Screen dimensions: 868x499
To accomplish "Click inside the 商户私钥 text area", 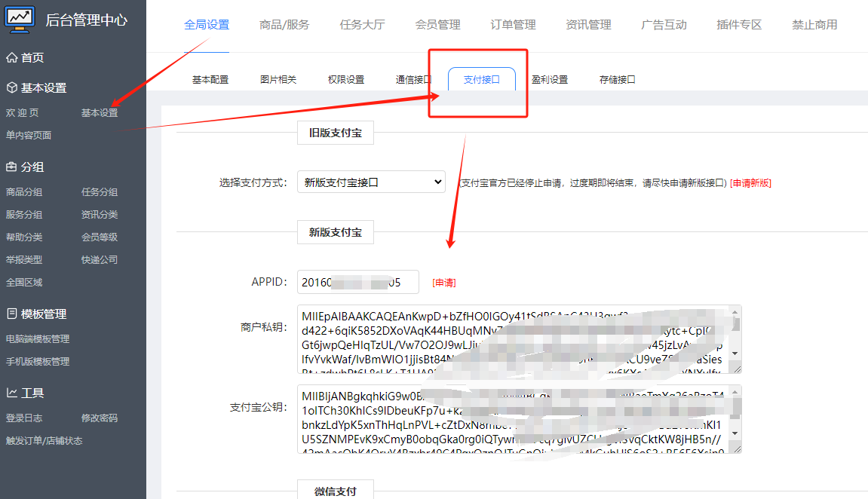I will 520,339.
